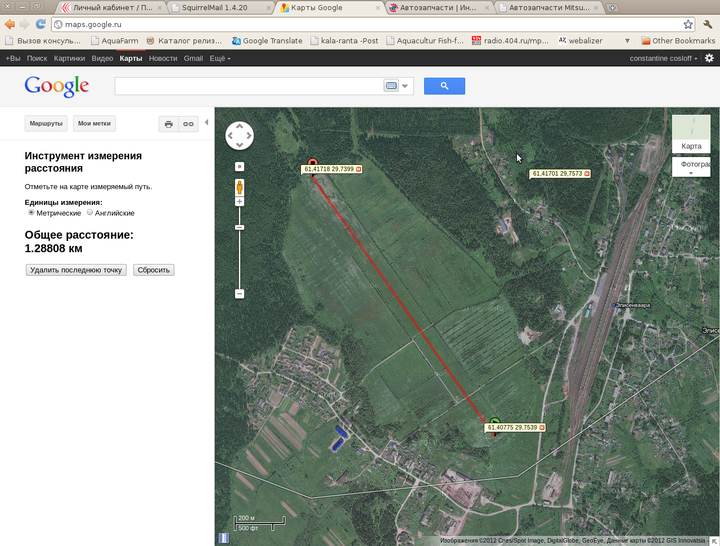Select the Метрические units radio button

[x=31, y=213]
